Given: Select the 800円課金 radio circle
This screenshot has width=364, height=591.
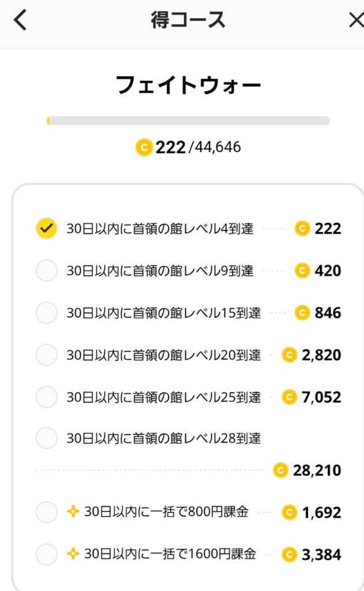Looking at the screenshot, I should tap(46, 512).
